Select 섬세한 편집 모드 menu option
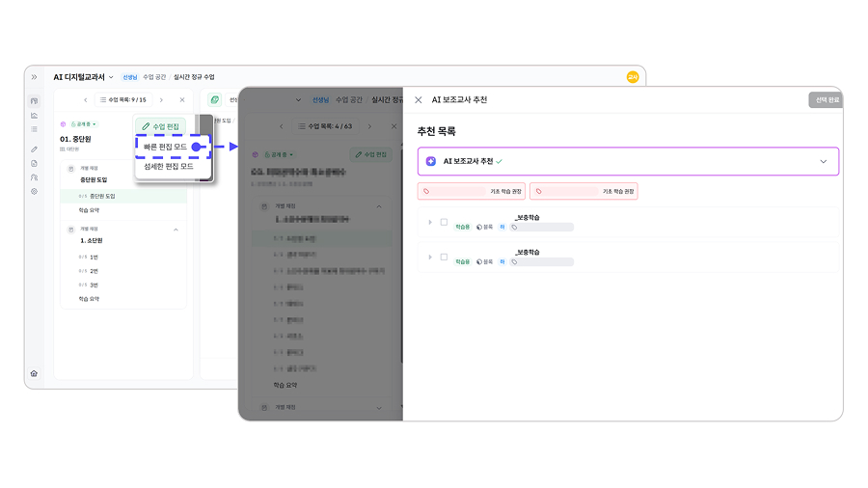The image size is (868, 488). pyautogui.click(x=168, y=166)
